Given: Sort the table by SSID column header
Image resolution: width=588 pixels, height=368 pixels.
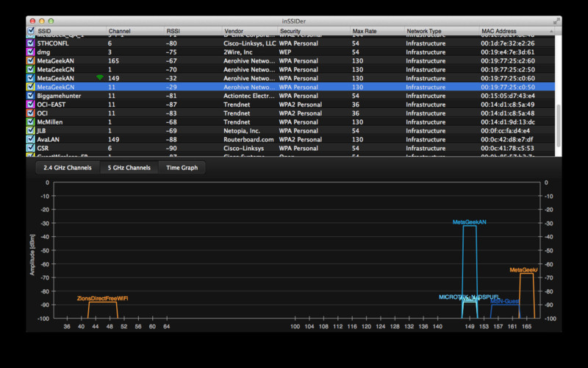Looking at the screenshot, I should tap(44, 31).
